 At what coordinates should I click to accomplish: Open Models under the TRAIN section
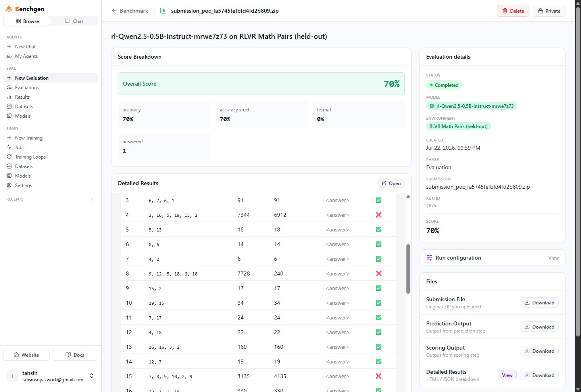[50, 176]
